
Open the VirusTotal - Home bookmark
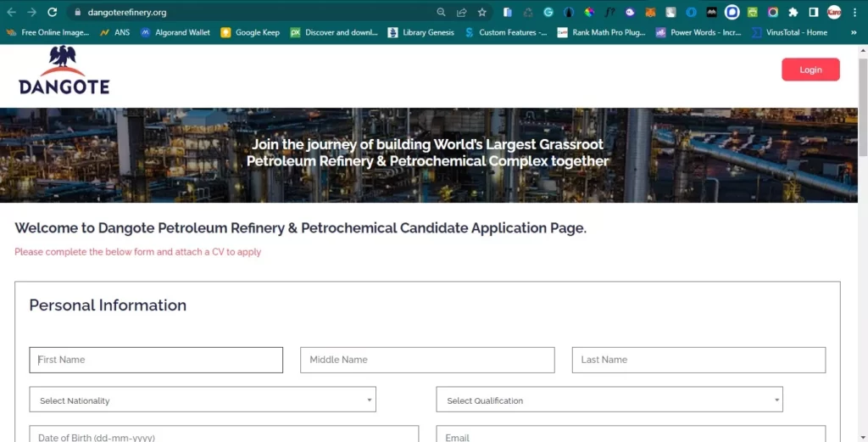pos(789,33)
